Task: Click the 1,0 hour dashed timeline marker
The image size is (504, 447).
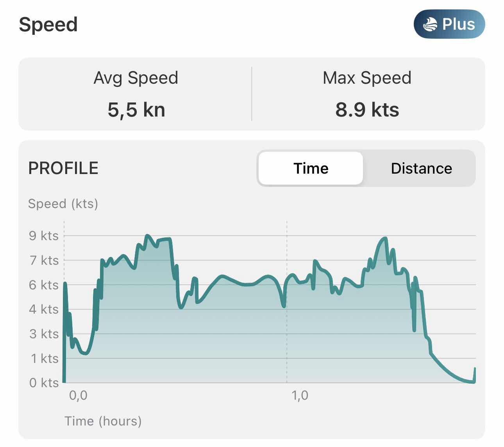Action: 287,302
